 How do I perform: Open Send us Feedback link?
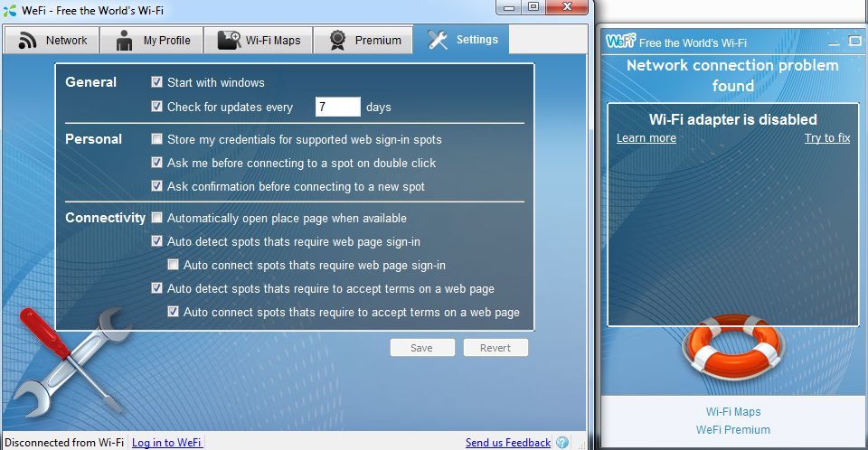click(508, 442)
